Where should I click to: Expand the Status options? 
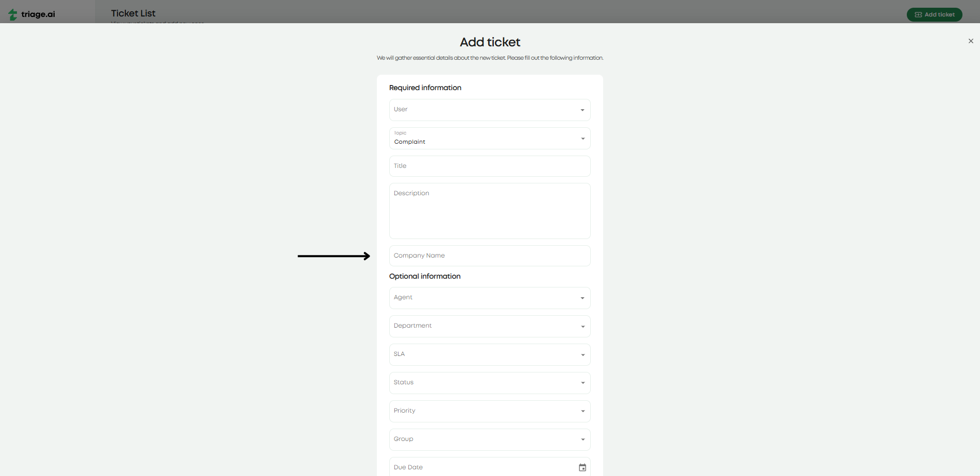pyautogui.click(x=582, y=383)
